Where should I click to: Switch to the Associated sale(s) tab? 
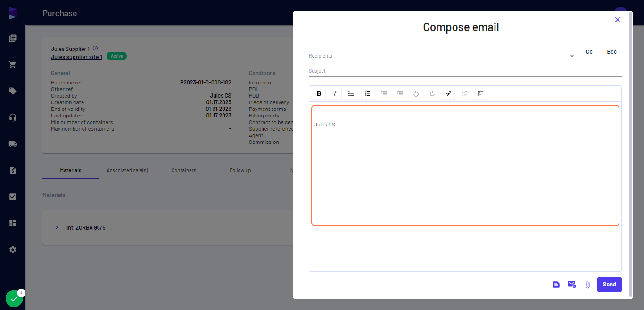[127, 170]
